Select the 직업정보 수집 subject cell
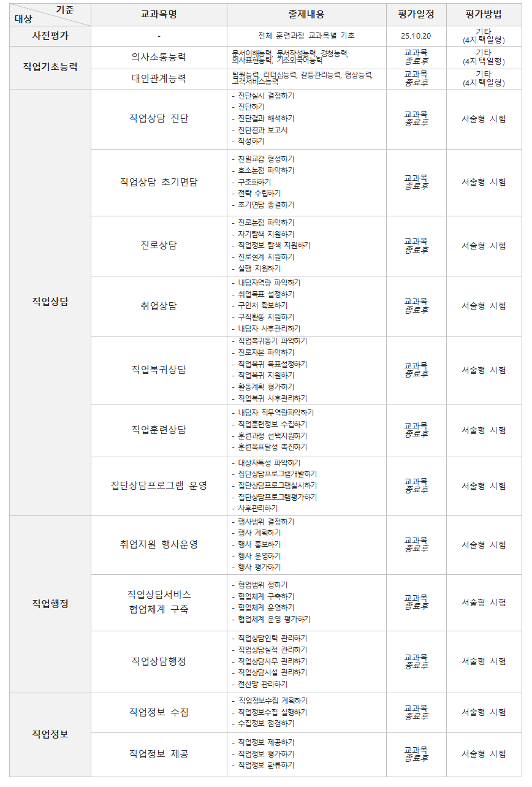The image size is (532, 787). tap(159, 712)
